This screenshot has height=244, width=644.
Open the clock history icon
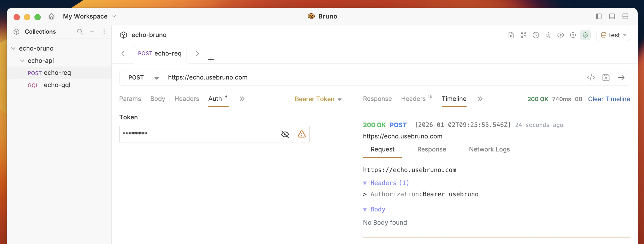(x=536, y=35)
